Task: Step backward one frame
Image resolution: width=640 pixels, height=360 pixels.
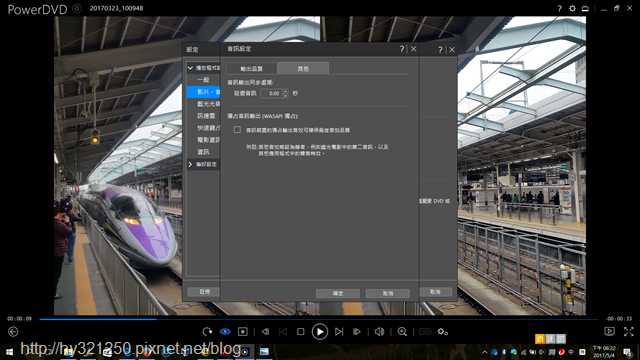Action: point(265,331)
